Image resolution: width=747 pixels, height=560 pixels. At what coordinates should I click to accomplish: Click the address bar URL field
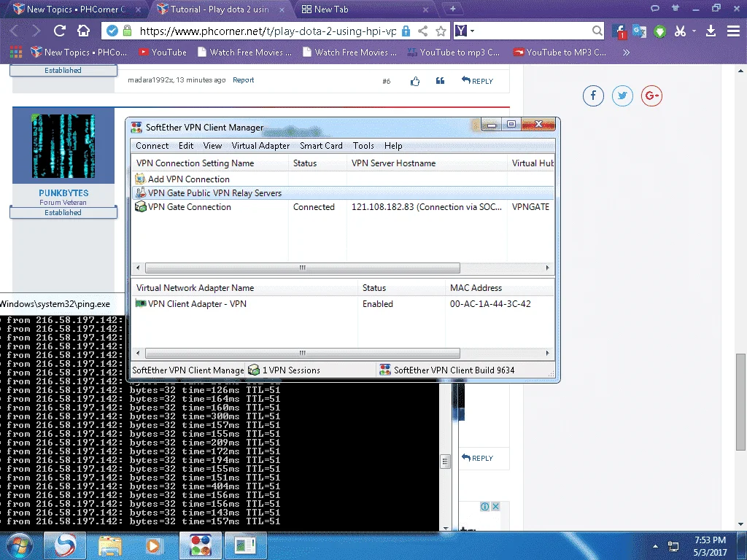pos(268,31)
